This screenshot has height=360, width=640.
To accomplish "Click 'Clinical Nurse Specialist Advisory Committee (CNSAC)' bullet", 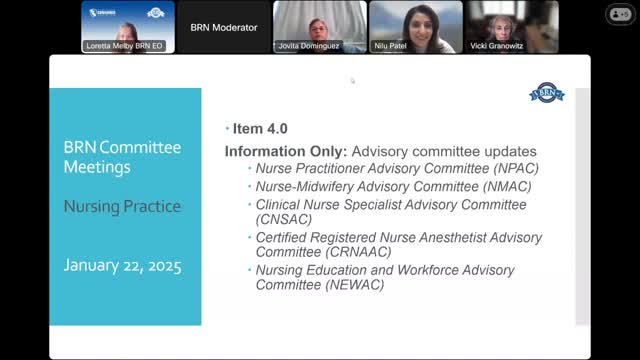I will [391, 212].
